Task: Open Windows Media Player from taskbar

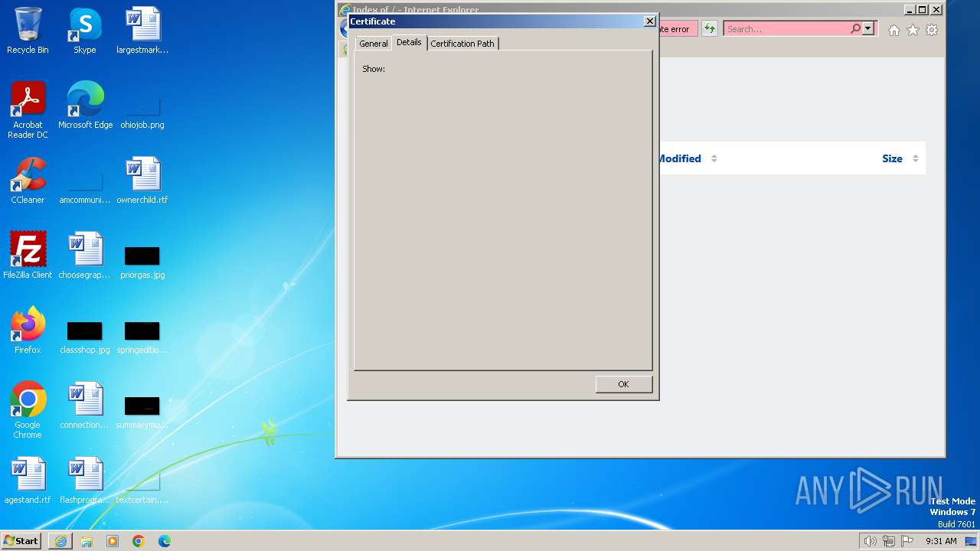Action: point(113,541)
